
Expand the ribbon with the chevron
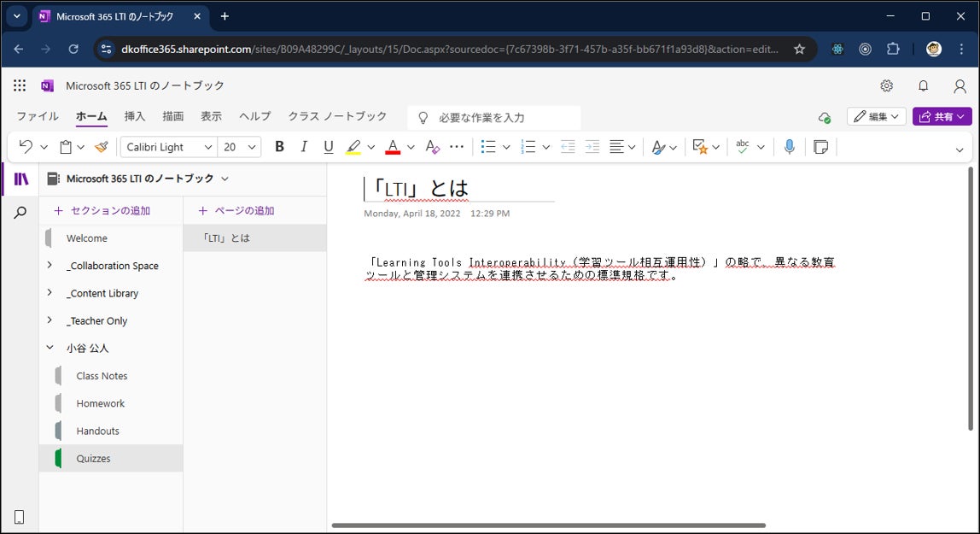960,150
